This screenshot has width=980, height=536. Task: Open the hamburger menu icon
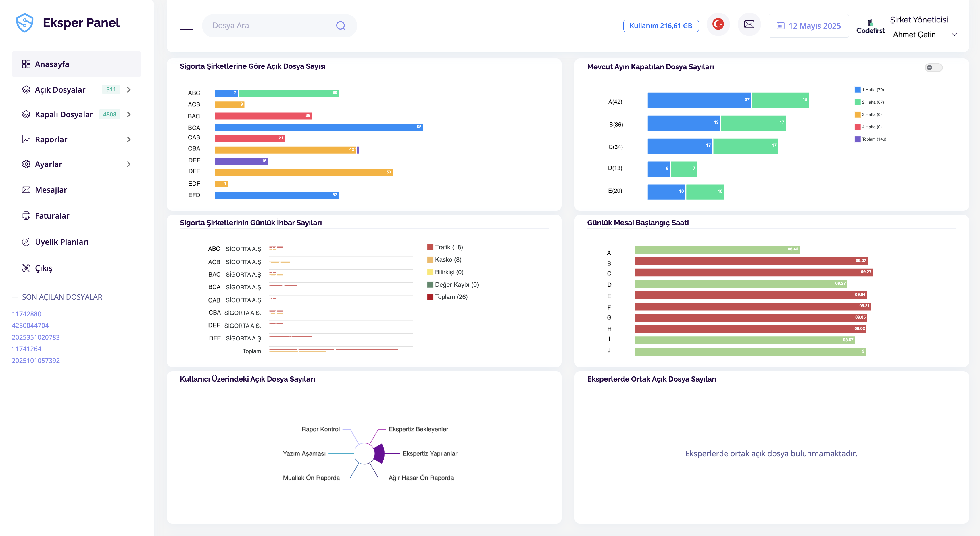tap(186, 26)
